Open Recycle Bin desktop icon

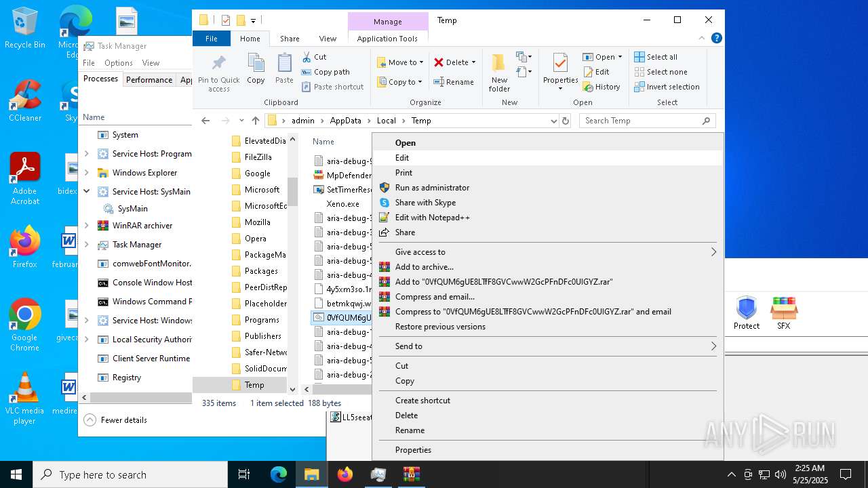(25, 28)
